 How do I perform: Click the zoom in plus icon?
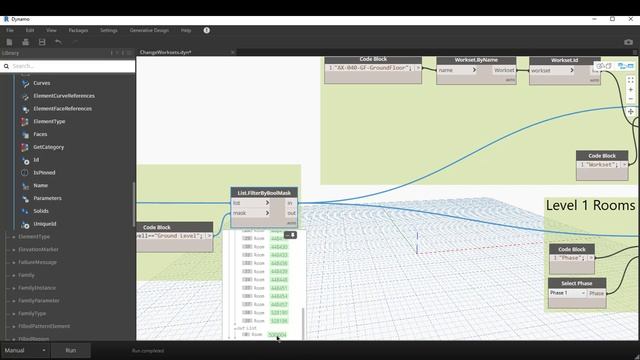pos(631,90)
